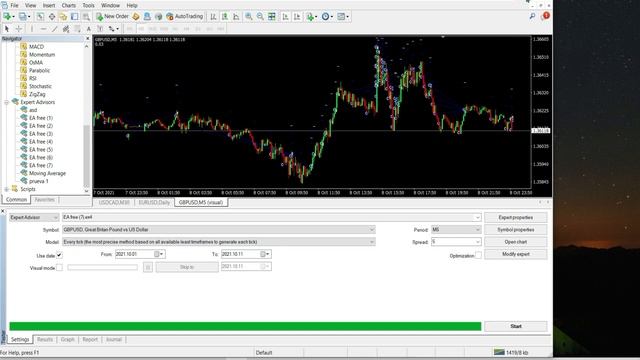Select the trendline drawing tool

pos(55,29)
